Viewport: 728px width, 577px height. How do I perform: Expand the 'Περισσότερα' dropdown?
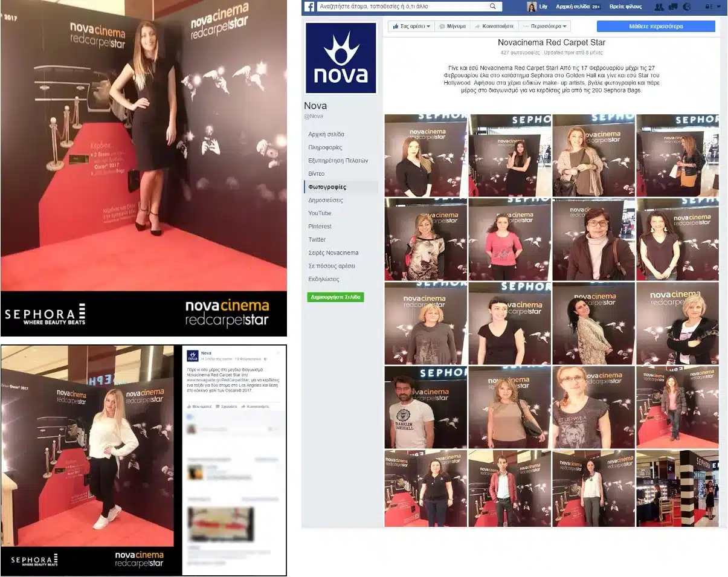pos(545,27)
